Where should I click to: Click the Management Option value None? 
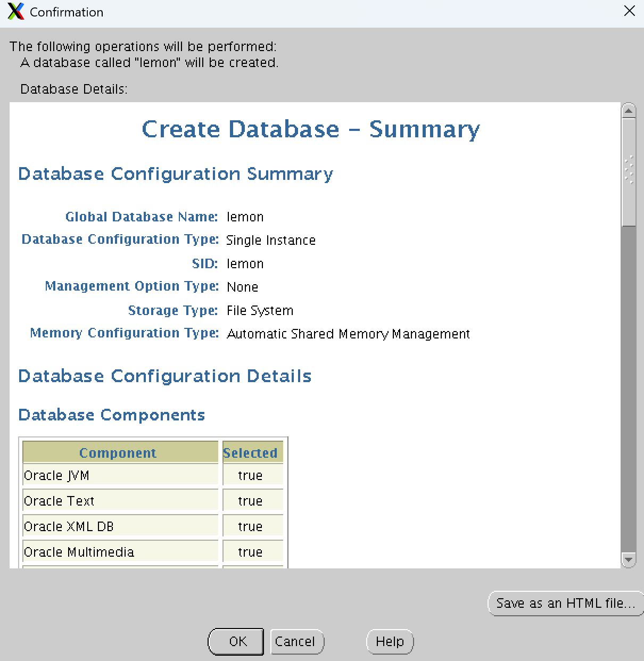point(242,287)
